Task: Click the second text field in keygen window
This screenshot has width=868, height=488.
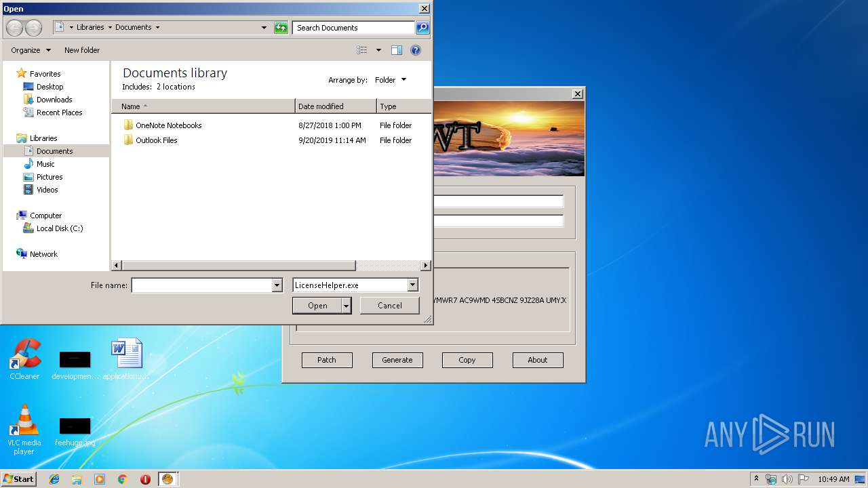Action: [498, 221]
